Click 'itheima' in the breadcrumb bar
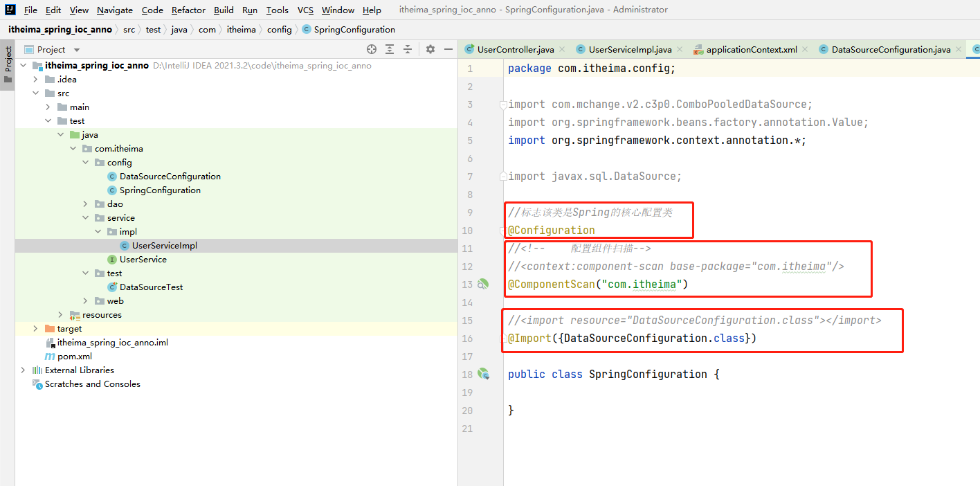This screenshot has width=980, height=486. (241, 30)
